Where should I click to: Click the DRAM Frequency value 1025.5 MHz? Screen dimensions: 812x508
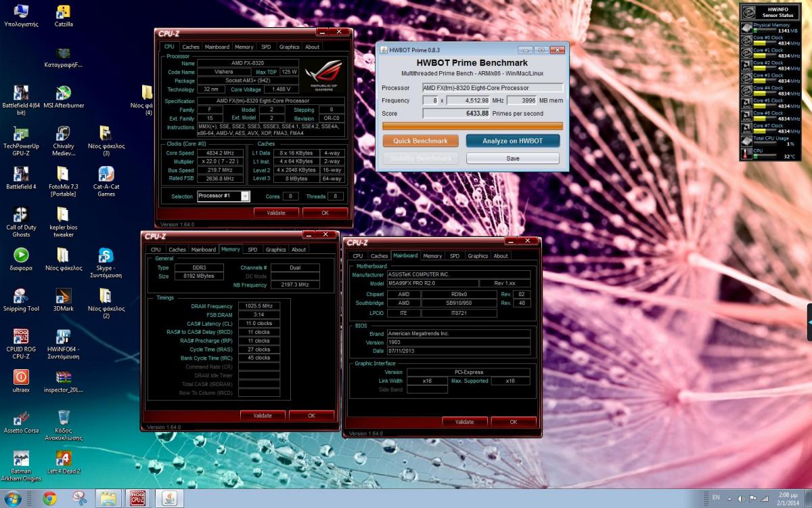click(x=258, y=306)
